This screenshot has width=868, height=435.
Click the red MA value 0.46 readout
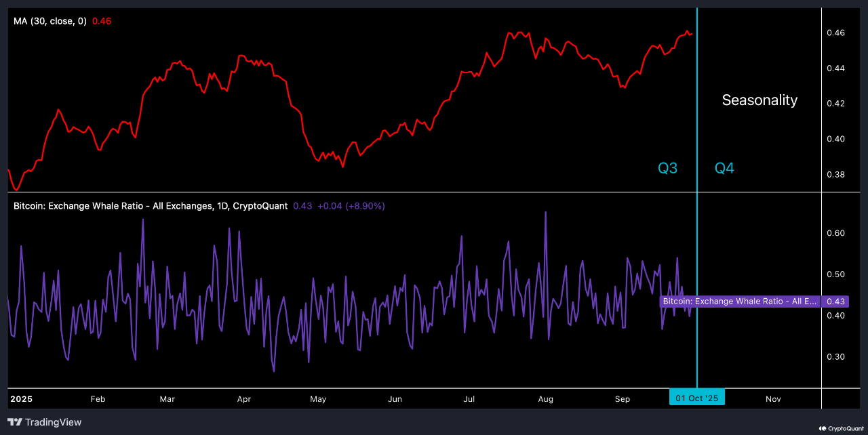102,21
